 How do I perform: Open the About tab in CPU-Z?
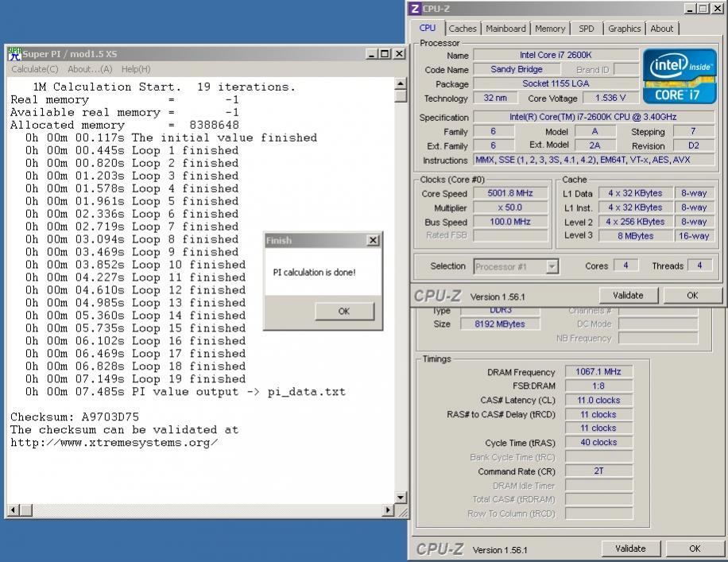pos(661,29)
